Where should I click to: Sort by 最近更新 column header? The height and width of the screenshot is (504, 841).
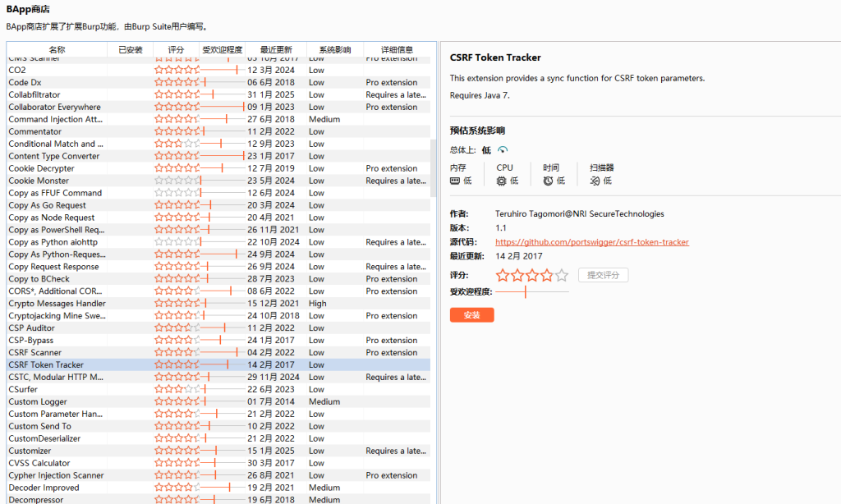(x=276, y=49)
